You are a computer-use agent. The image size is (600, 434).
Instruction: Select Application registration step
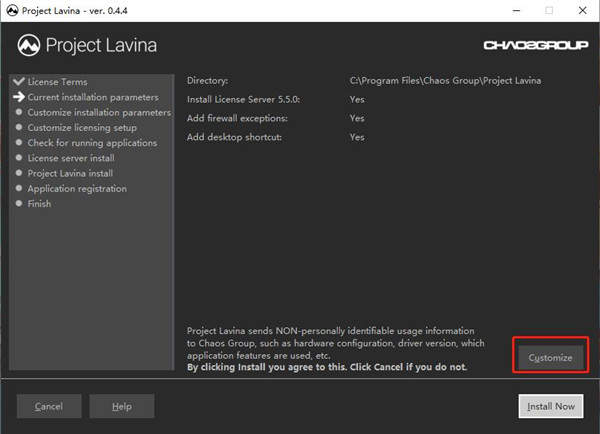(x=77, y=189)
